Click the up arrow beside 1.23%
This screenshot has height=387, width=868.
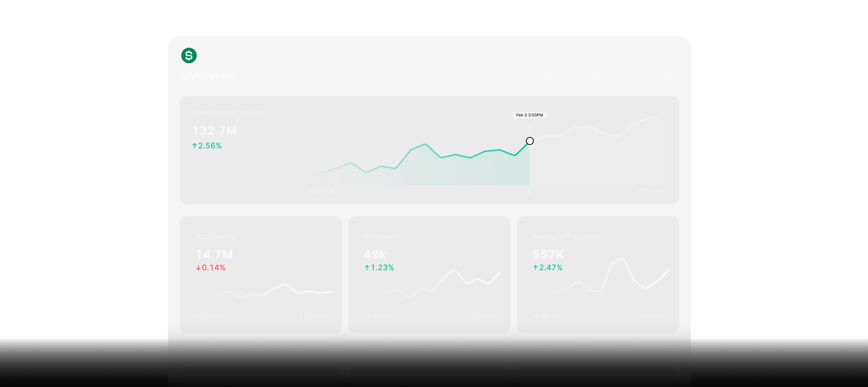coord(367,268)
